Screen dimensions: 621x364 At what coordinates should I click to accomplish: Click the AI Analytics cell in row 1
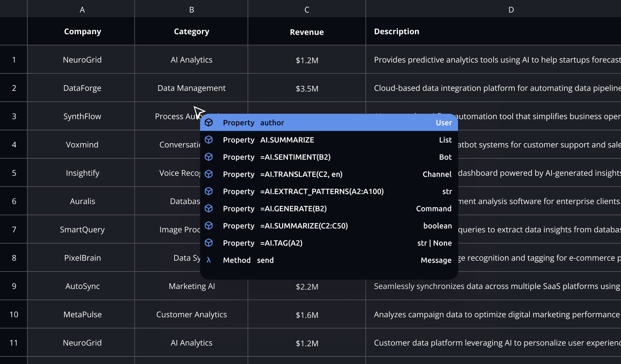pos(191,59)
